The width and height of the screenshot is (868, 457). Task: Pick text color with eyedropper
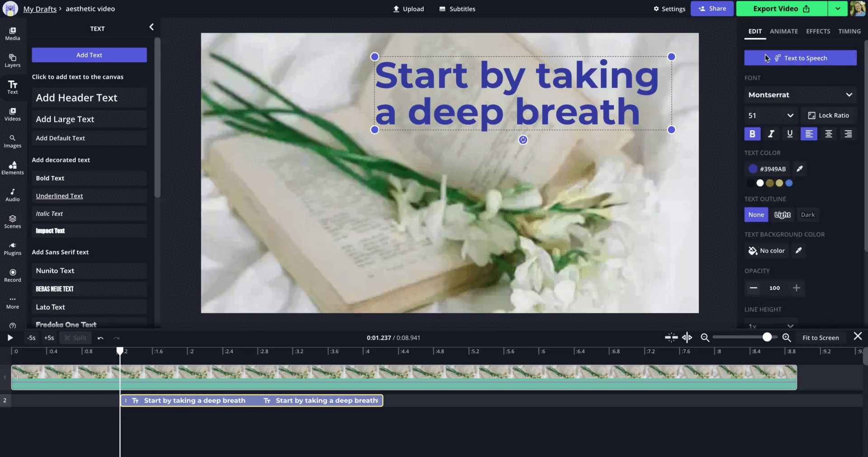[x=799, y=169]
